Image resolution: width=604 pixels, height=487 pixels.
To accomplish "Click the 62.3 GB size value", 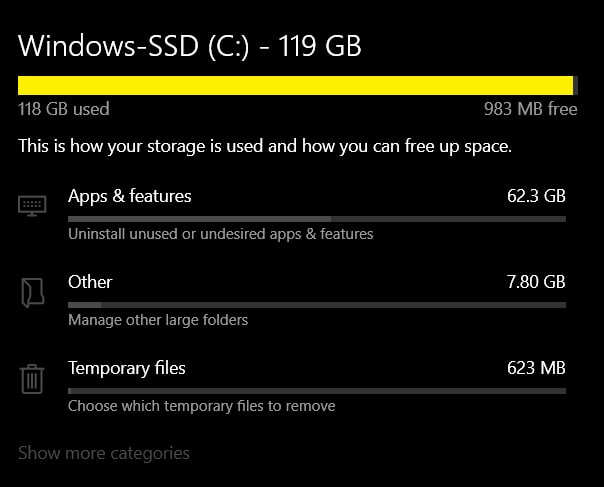I will tap(536, 196).
